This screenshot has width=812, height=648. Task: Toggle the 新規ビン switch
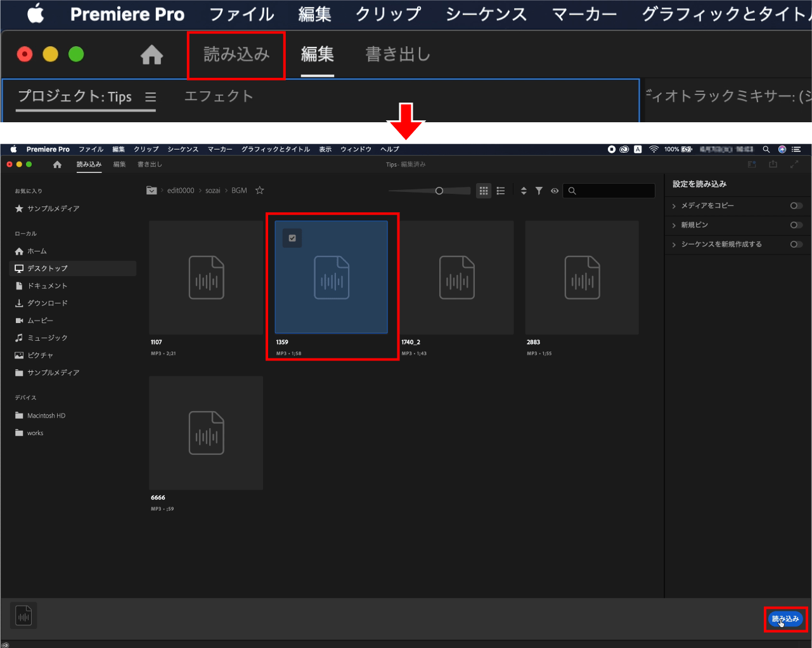[x=796, y=225]
